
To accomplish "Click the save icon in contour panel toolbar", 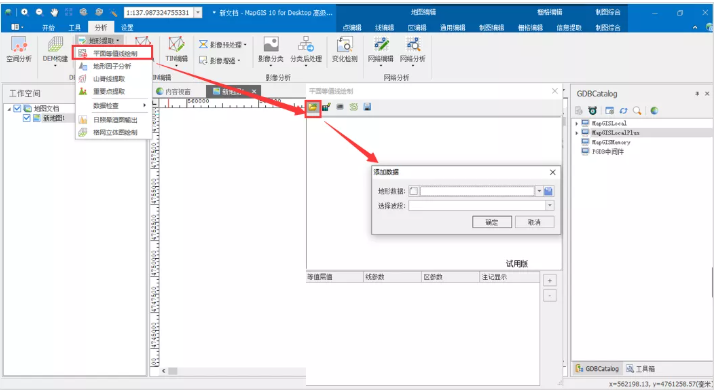I will (x=367, y=107).
